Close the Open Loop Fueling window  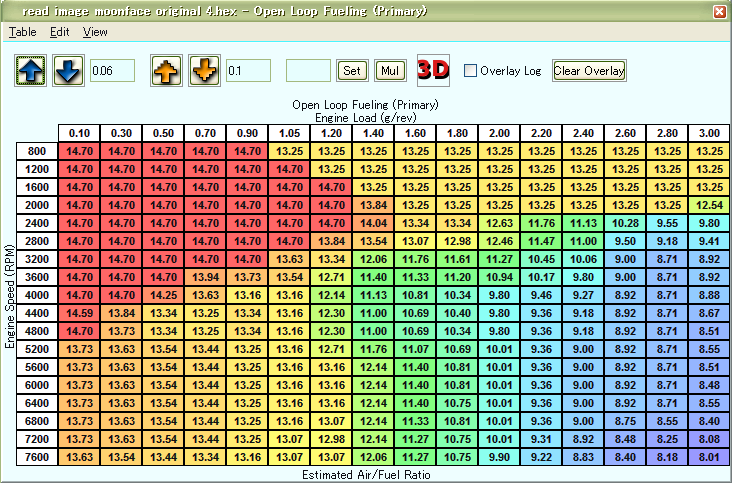(719, 12)
